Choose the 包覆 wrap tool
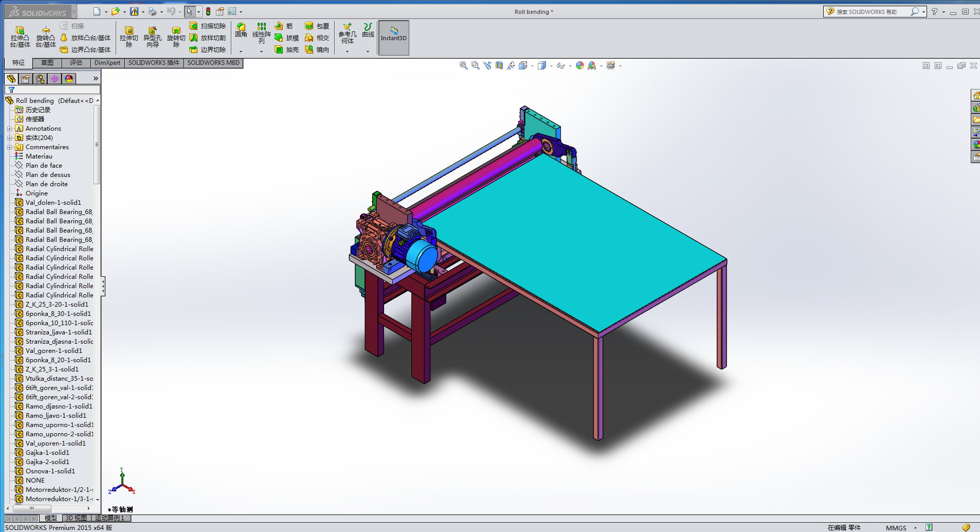The image size is (980, 532). pyautogui.click(x=317, y=26)
